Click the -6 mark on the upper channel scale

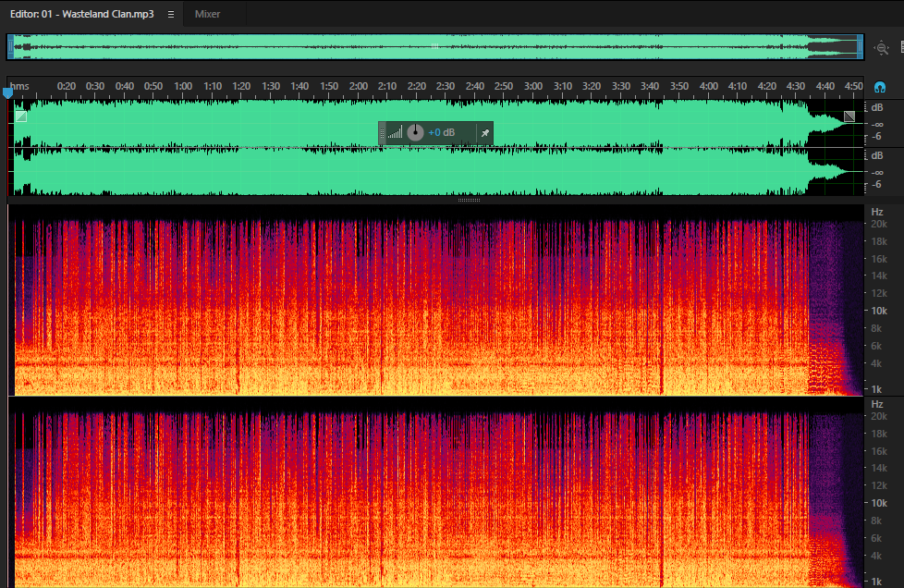pos(876,137)
